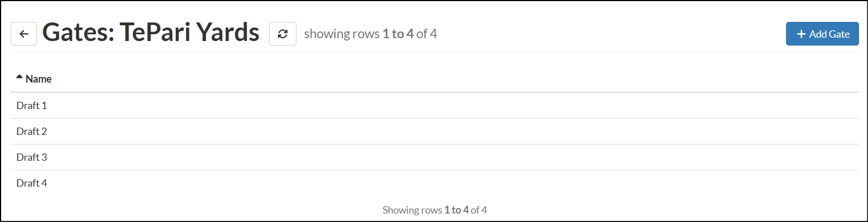Click the word Gates in the title
Viewport: 868px width, 222px height.
(79, 33)
